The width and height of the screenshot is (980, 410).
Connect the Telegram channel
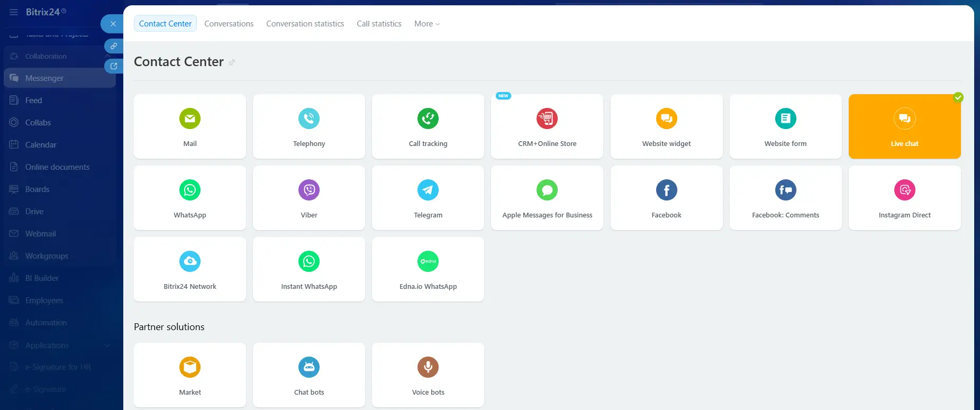(x=428, y=198)
